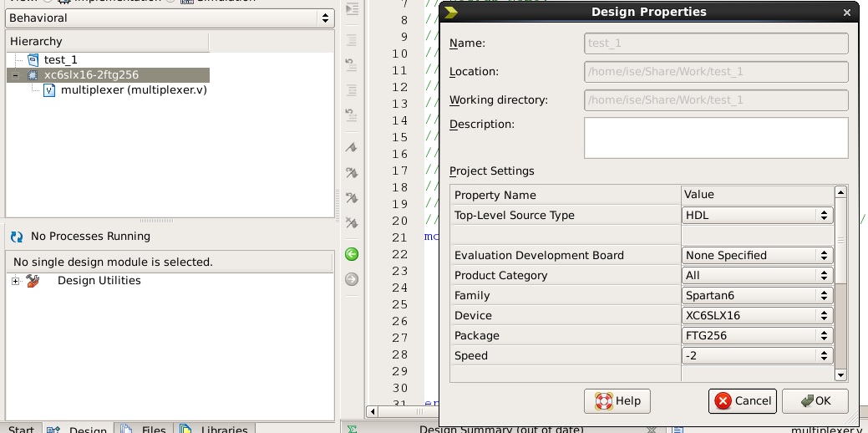Click the Working directory field
Viewport: 868px width, 433px height.
tap(716, 100)
